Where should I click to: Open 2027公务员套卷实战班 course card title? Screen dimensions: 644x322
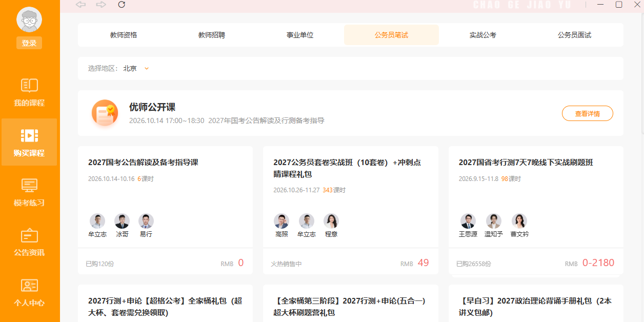pos(347,168)
